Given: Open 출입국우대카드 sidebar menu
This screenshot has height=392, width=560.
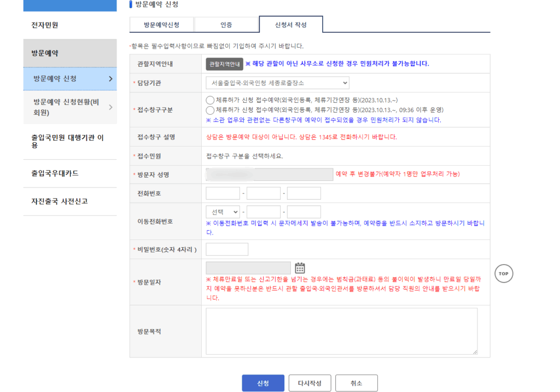Looking at the screenshot, I should pyautogui.click(x=55, y=173).
